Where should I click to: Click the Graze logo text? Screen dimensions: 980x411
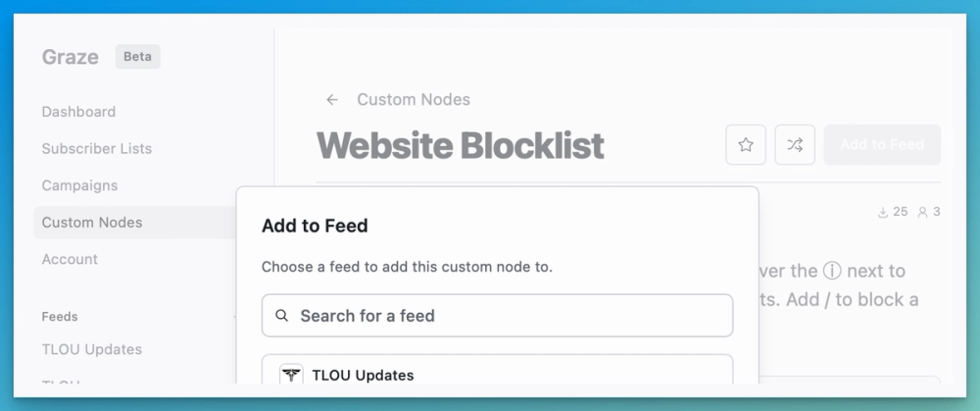(70, 57)
